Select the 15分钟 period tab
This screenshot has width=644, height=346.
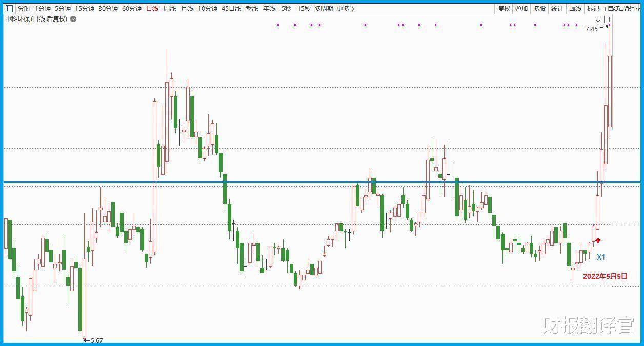click(x=85, y=9)
